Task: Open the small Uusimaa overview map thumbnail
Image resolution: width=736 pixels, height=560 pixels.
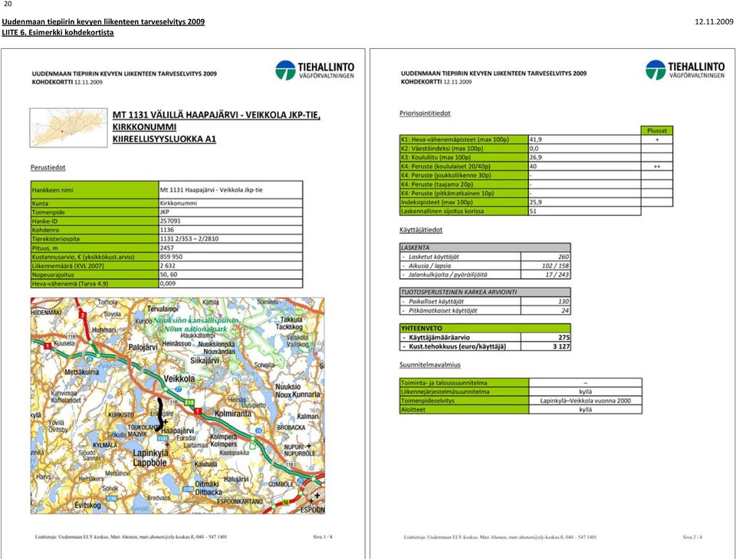Action: point(68,128)
